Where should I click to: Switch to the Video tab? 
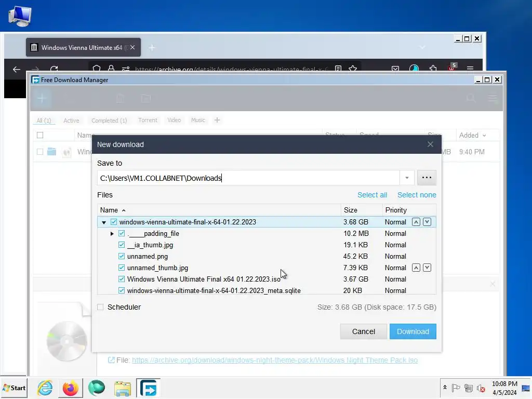click(x=174, y=120)
